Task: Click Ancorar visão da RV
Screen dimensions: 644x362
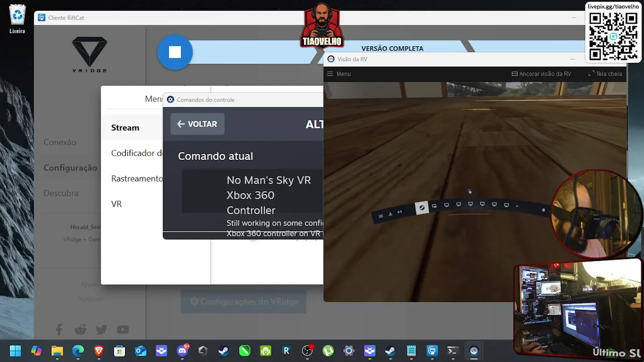Action: click(x=541, y=74)
